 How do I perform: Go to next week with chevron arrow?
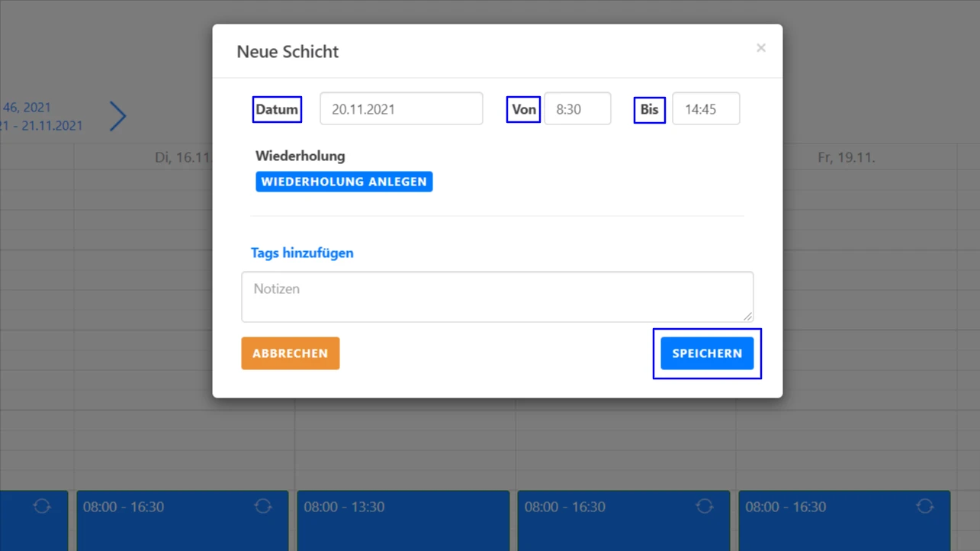pyautogui.click(x=117, y=116)
